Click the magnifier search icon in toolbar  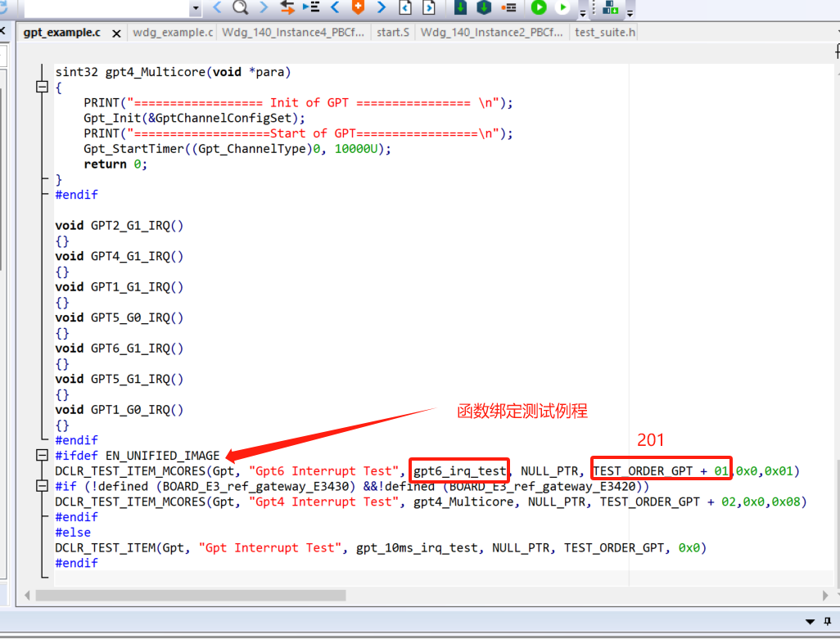[x=240, y=7]
